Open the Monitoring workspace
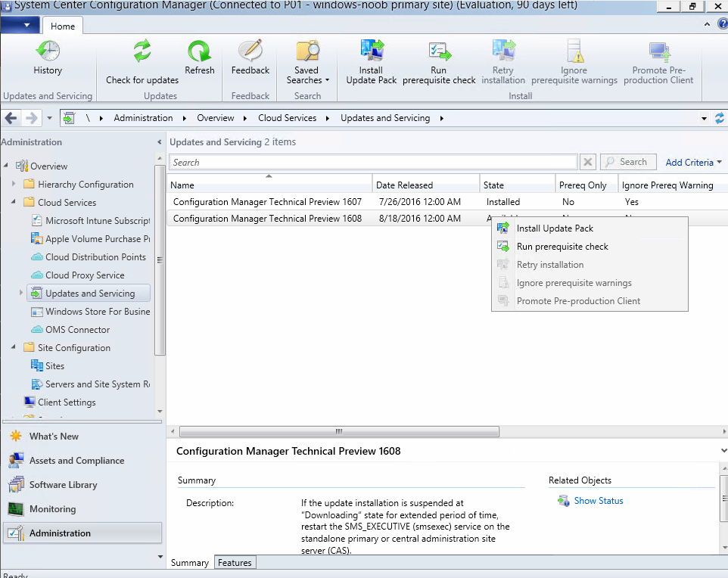 point(42,509)
